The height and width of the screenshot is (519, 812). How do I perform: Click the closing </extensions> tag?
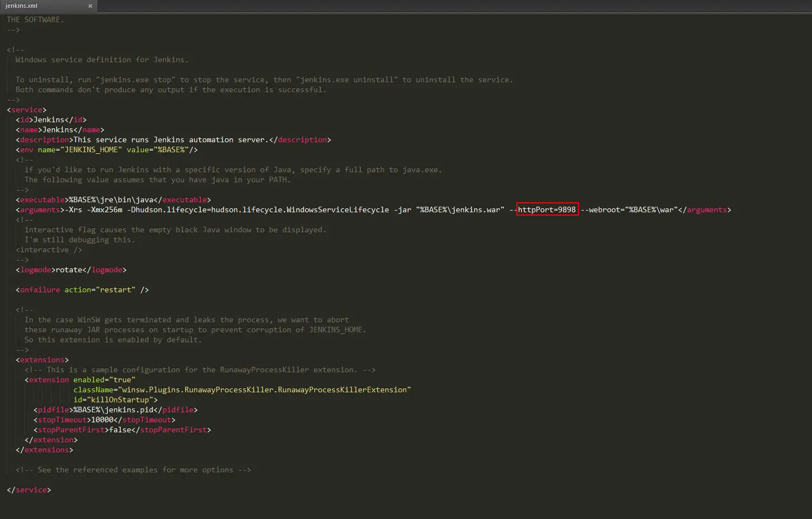pyautogui.click(x=44, y=450)
